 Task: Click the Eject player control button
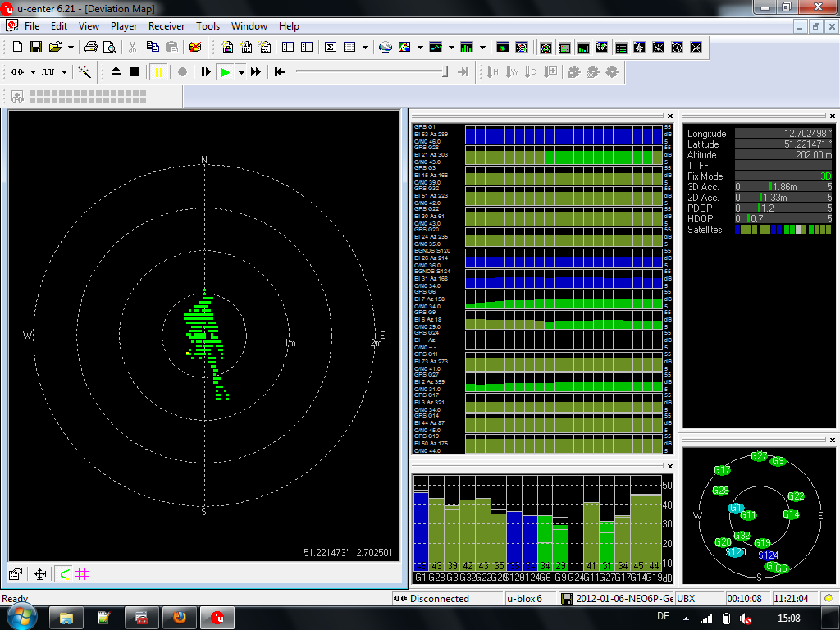pos(116,72)
